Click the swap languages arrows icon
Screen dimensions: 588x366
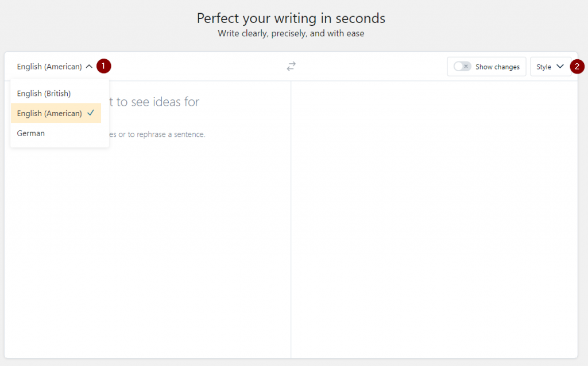click(x=291, y=66)
